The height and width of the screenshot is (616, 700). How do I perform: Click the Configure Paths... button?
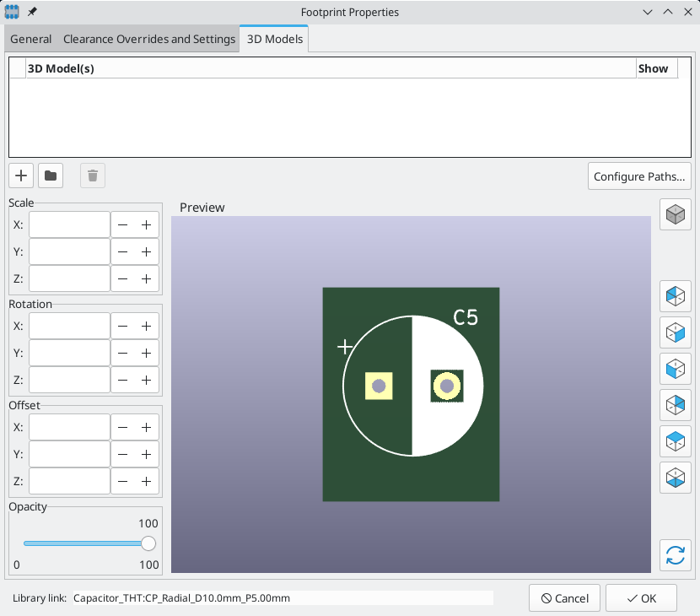click(640, 176)
